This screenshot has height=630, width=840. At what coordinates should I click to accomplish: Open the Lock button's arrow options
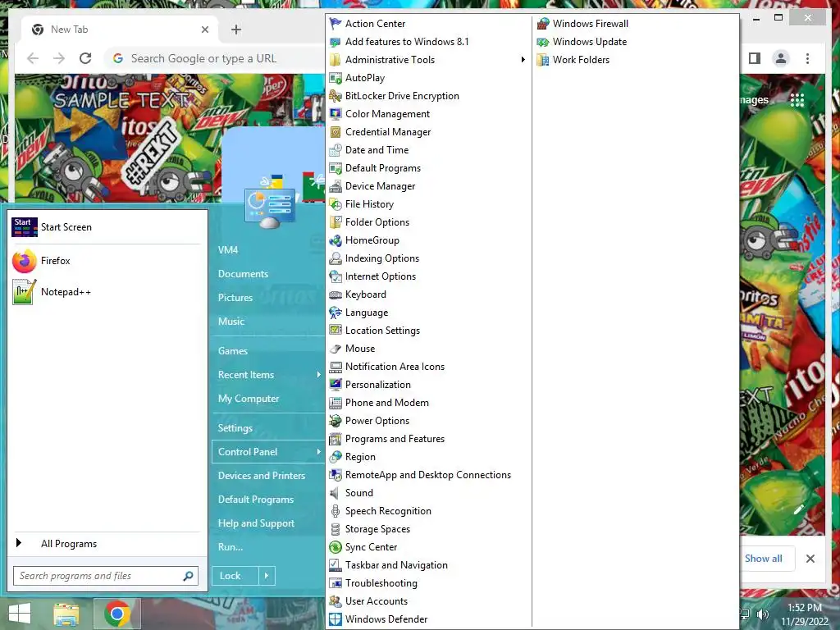pyautogui.click(x=267, y=576)
